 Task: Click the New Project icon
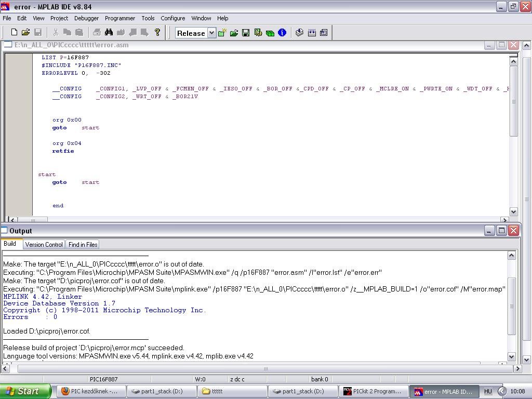pyautogui.click(x=222, y=33)
